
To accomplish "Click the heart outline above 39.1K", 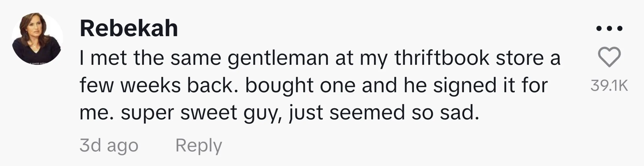I will (609, 57).
